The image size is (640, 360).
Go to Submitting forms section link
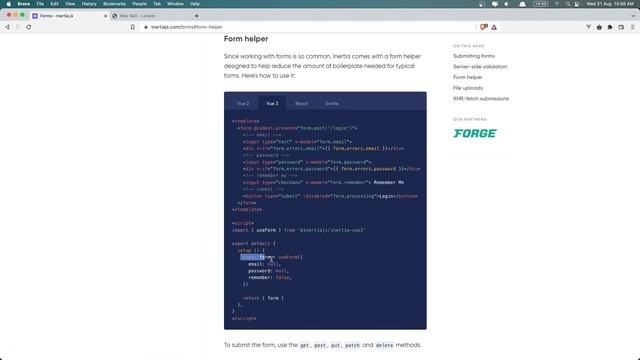tap(474, 56)
